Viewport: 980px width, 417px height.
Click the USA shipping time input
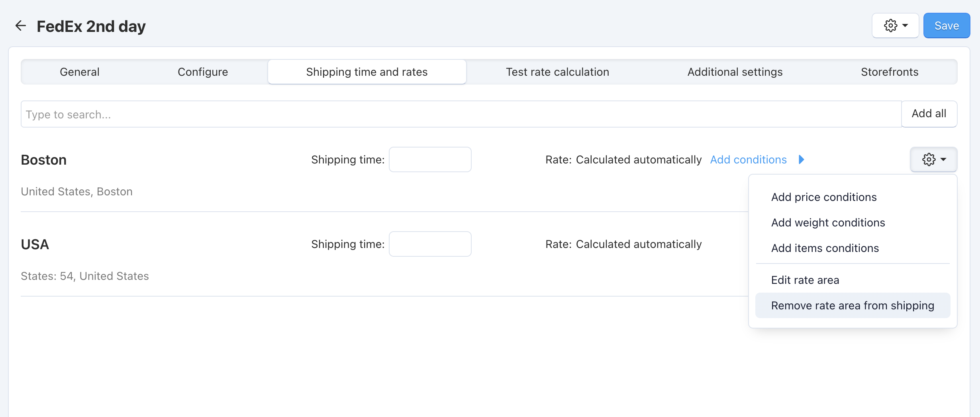[430, 244]
